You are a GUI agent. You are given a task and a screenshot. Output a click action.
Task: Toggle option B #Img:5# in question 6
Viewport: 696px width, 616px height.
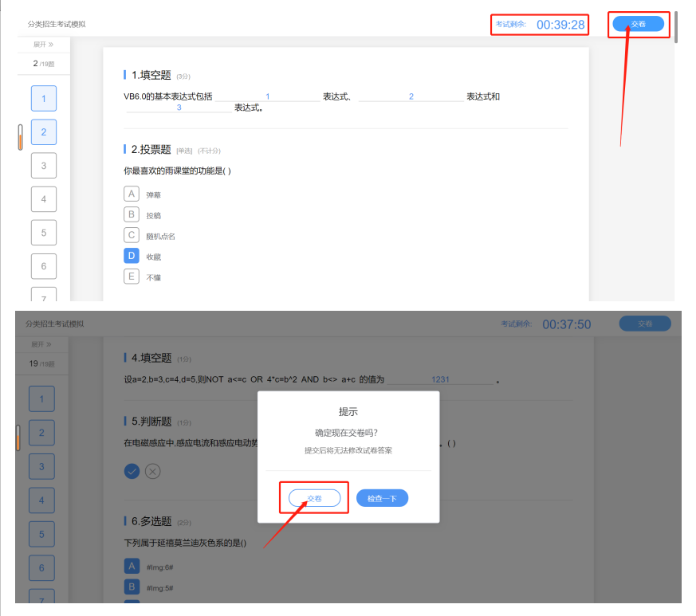132,587
